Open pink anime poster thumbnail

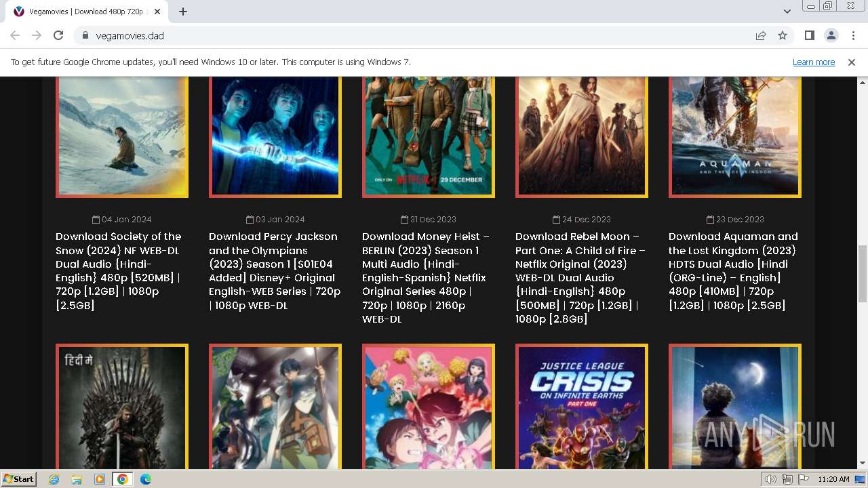tap(429, 407)
